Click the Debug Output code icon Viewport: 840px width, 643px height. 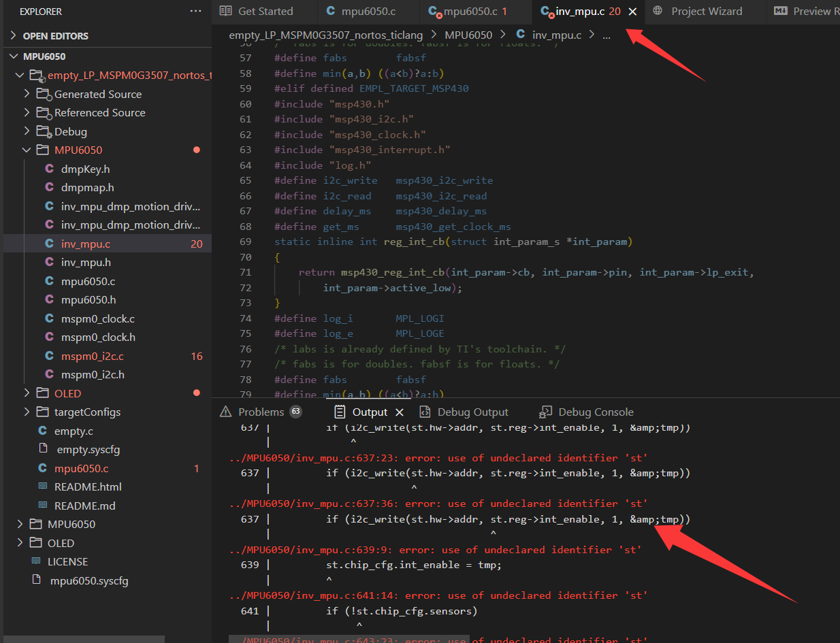point(424,411)
